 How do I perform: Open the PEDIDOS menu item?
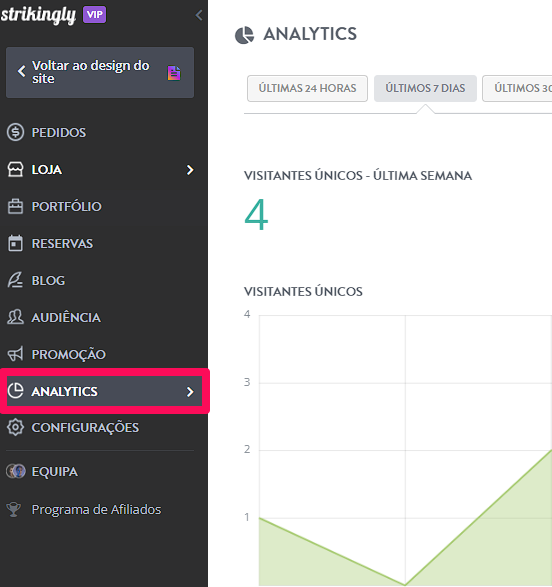[101, 133]
